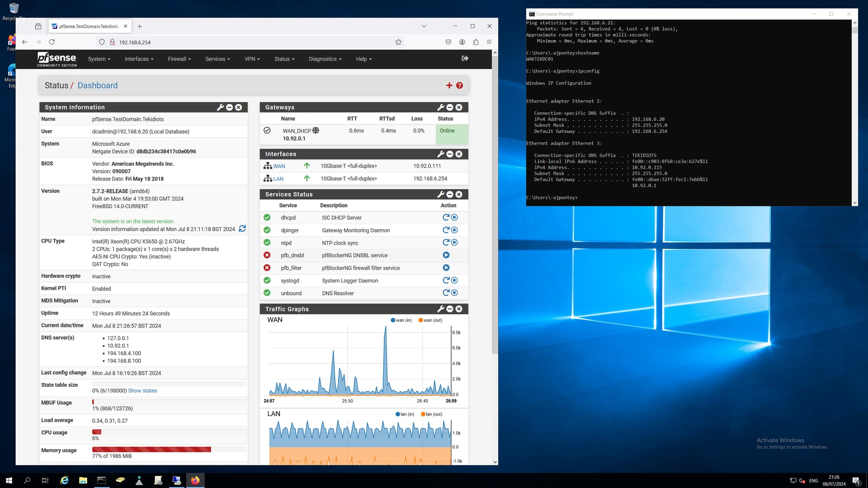Screen dimensions: 868x488
Task: Open dashboard help question mark icon
Action: tap(459, 85)
